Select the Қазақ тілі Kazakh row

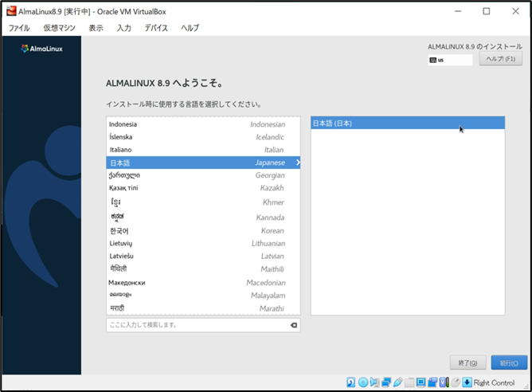203,188
